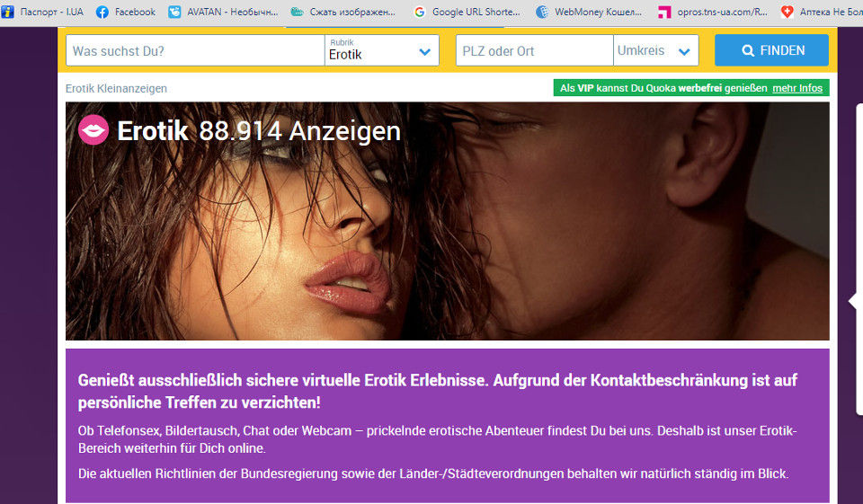Viewport: 863px width, 504px height.
Task: Click the pink lips category icon
Action: pyautogui.click(x=93, y=131)
